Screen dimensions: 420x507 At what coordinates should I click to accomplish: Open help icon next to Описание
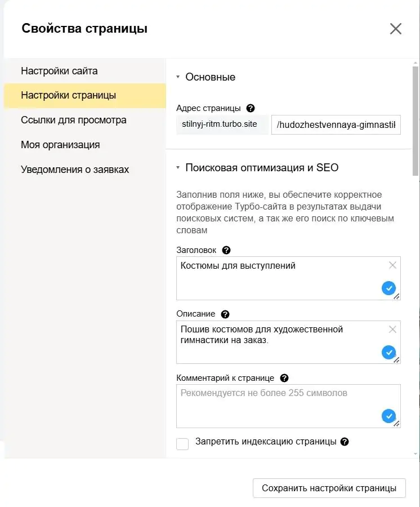tap(225, 314)
